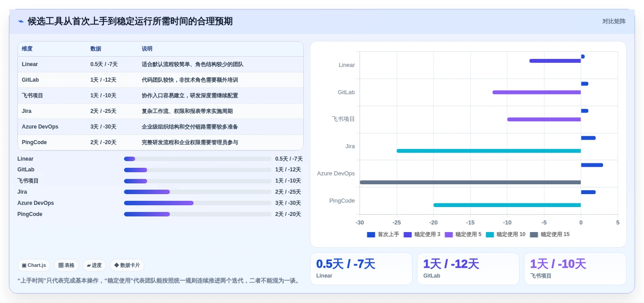The image size is (644, 303).
Task: Click the Linear progress bar
Action: tap(198, 159)
